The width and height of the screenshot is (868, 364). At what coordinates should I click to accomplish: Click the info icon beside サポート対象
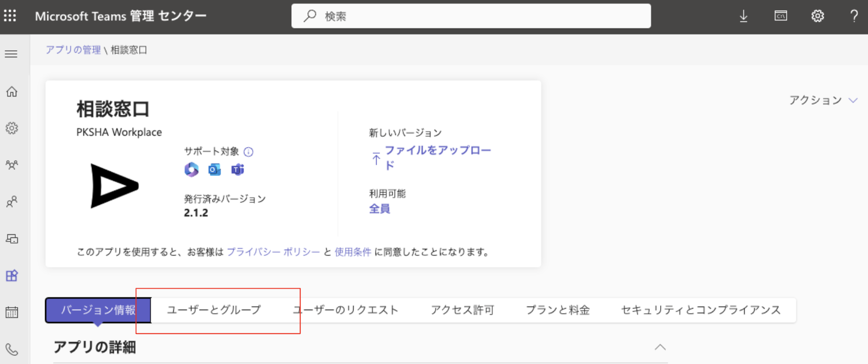tap(249, 151)
